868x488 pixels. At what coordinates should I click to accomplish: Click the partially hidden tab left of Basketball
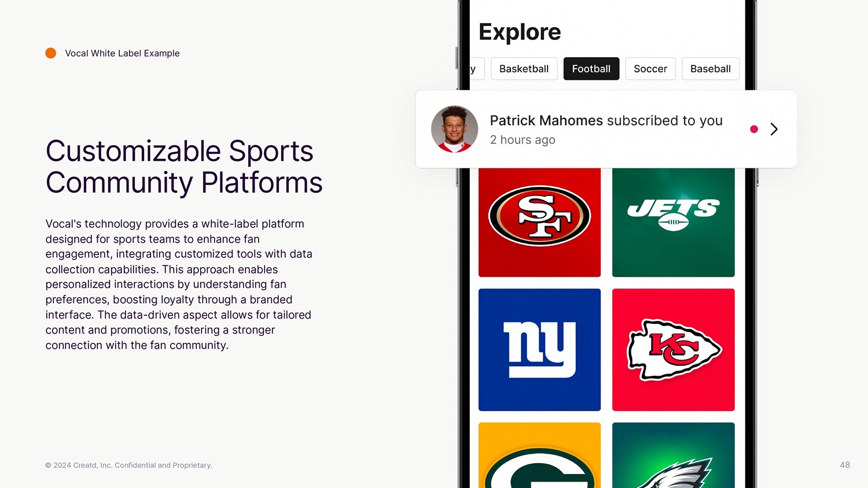coord(475,69)
